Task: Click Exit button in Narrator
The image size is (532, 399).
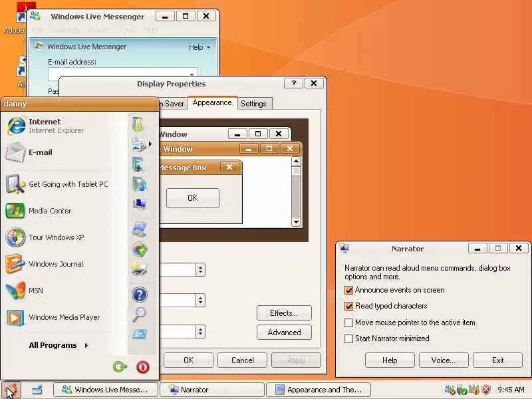Action: coord(497,360)
